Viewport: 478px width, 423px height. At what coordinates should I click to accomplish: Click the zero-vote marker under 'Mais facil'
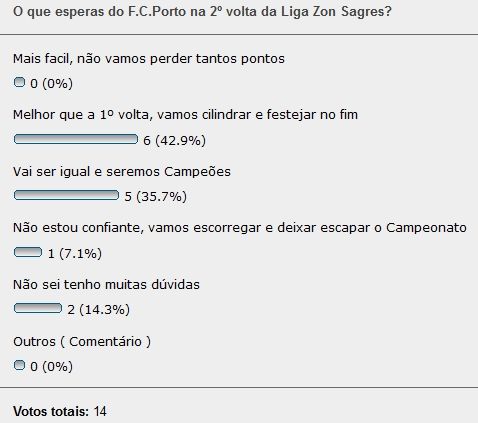tap(19, 82)
